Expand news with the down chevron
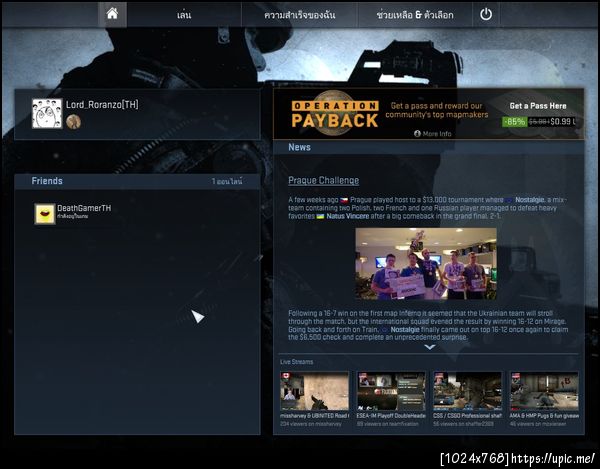This screenshot has height=469, width=600. pyautogui.click(x=430, y=347)
